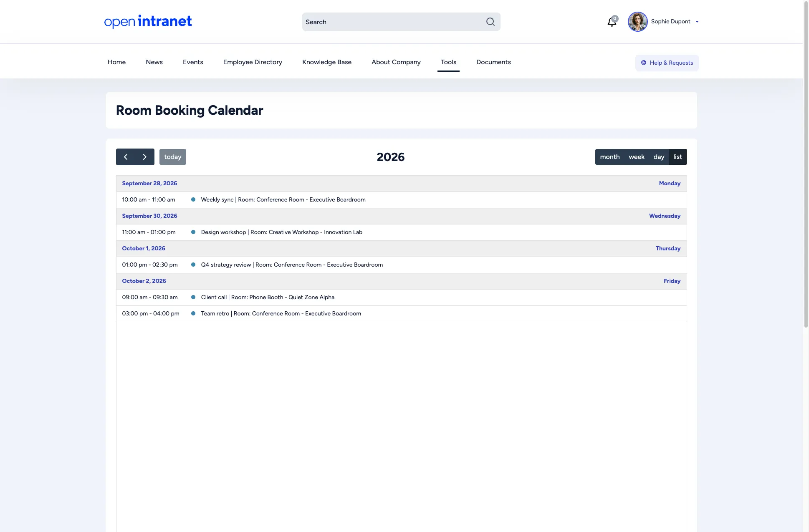
Task: Click the dot beside Q4 strategy review
Action: (x=193, y=265)
